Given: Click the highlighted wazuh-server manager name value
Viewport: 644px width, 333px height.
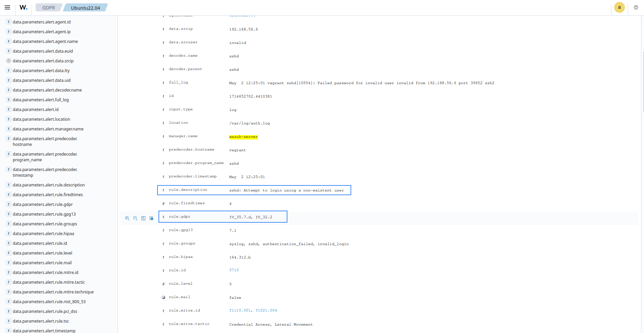Looking at the screenshot, I should point(243,137).
